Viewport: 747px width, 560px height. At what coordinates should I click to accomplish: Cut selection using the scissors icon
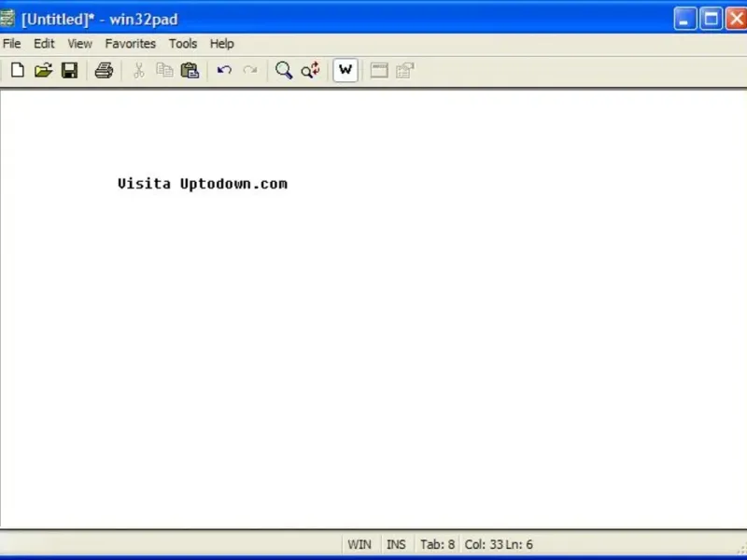click(x=138, y=71)
